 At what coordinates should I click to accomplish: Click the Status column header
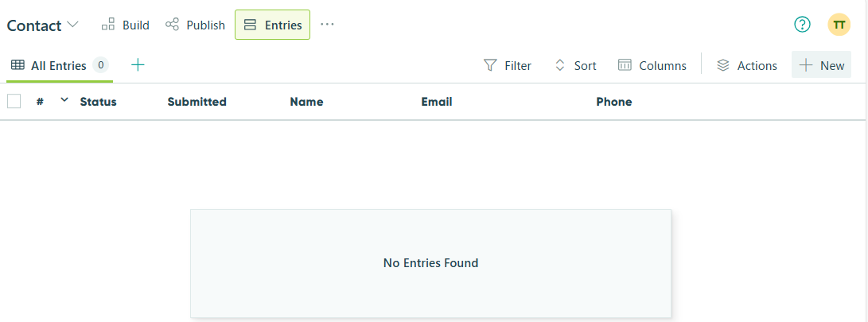(x=98, y=102)
